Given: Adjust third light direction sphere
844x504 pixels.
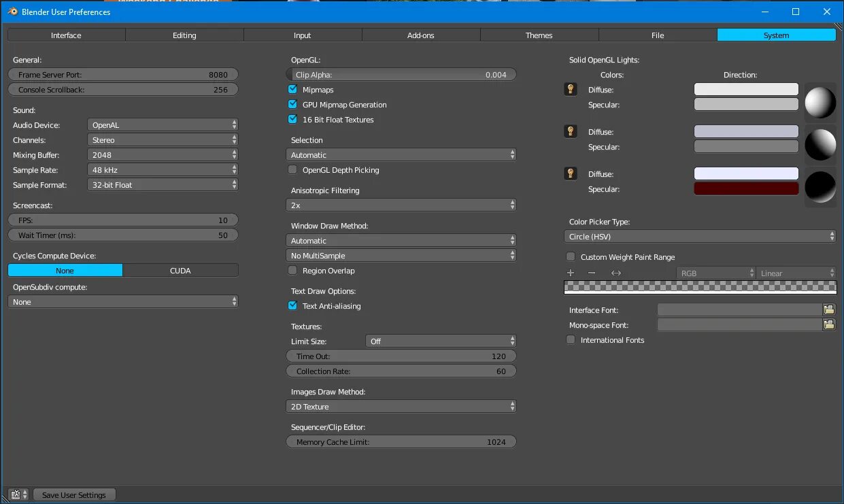Looking at the screenshot, I should (x=820, y=186).
